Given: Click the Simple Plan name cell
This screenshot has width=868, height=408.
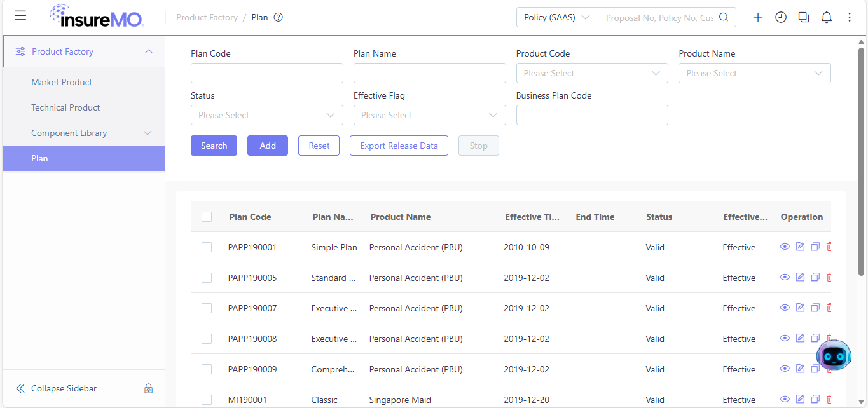Looking at the screenshot, I should point(334,247).
